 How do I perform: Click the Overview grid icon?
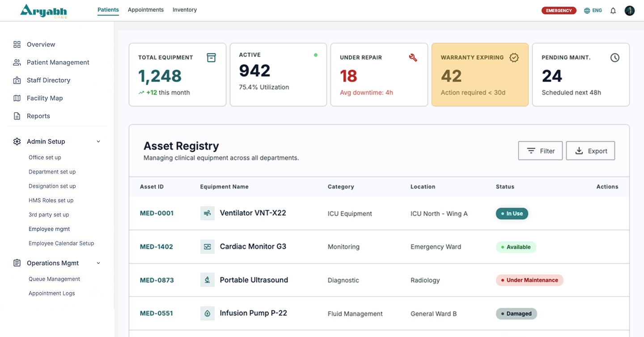click(17, 44)
